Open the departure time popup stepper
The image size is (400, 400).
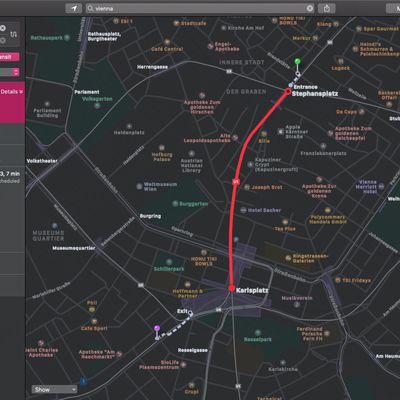pos(16,72)
